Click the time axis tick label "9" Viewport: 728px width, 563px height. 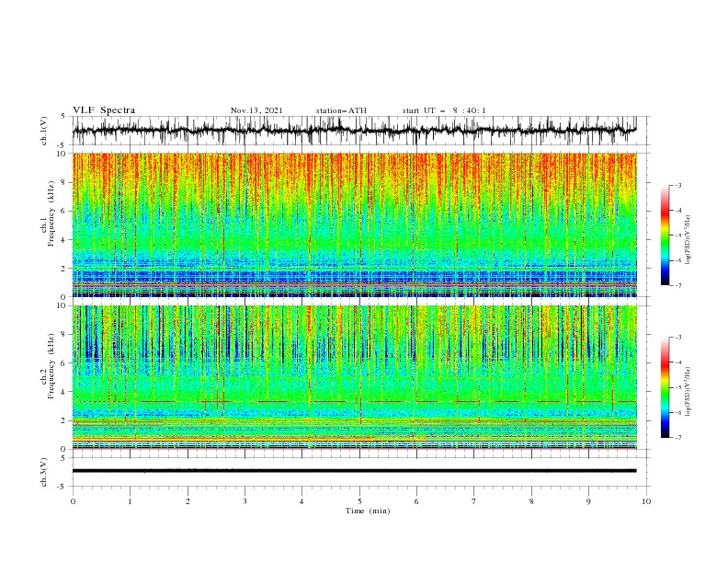coord(588,501)
